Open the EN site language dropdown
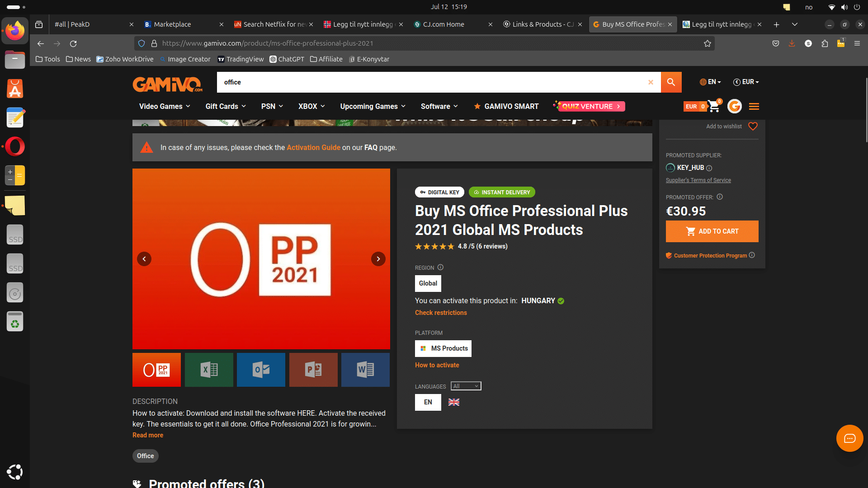This screenshot has height=488, width=868. pos(710,82)
